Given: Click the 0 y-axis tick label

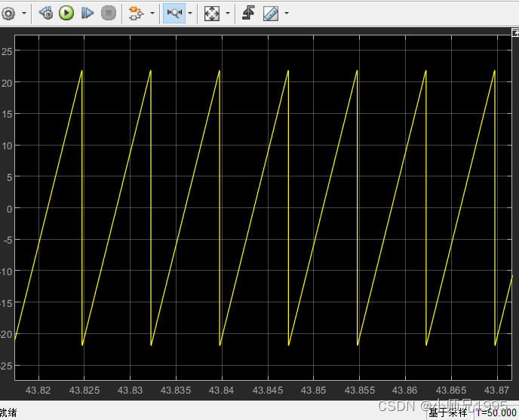Looking at the screenshot, I should click(x=9, y=209).
